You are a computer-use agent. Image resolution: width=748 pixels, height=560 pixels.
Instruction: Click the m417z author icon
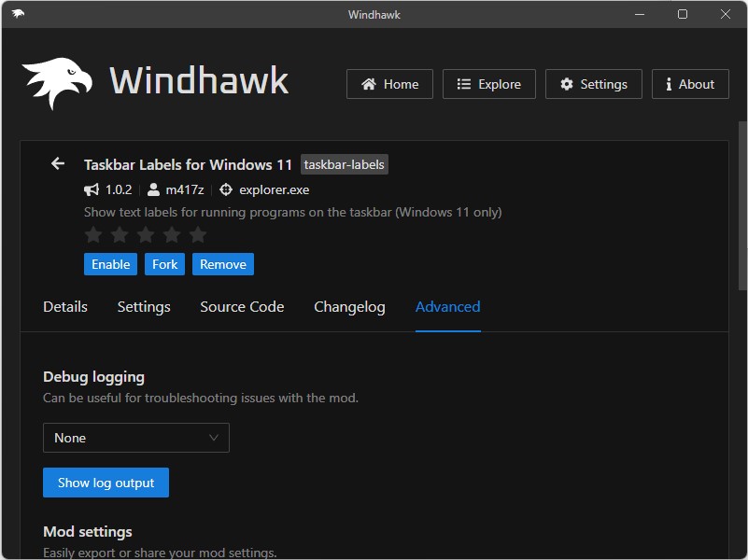pos(150,189)
